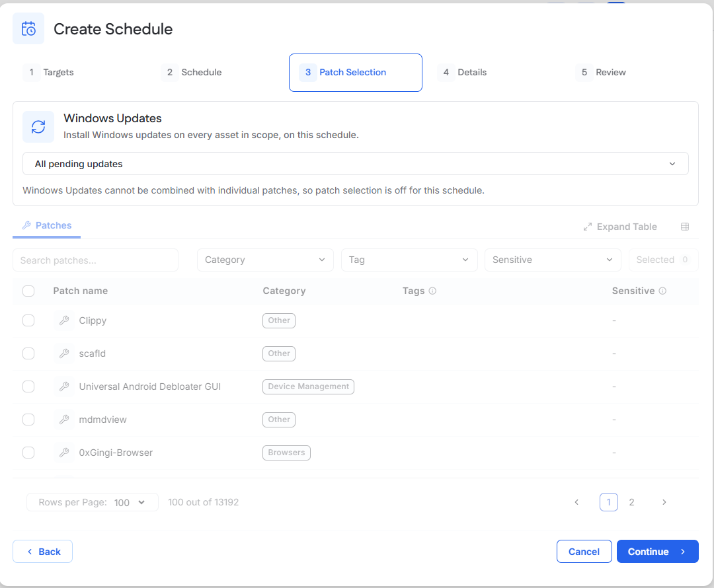The width and height of the screenshot is (714, 588).
Task: Check the scafld patch checkbox
Action: coord(28,353)
